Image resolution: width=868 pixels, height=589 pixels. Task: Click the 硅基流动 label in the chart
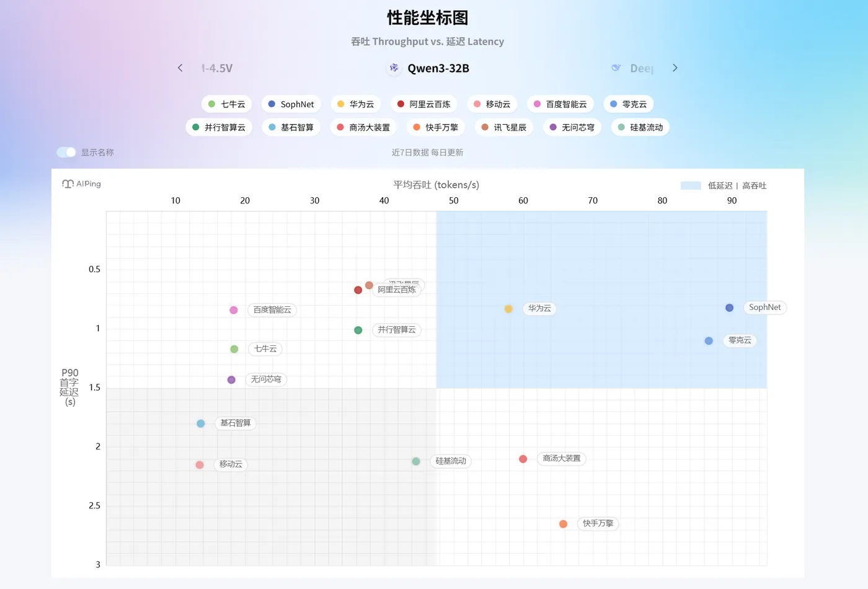click(451, 461)
